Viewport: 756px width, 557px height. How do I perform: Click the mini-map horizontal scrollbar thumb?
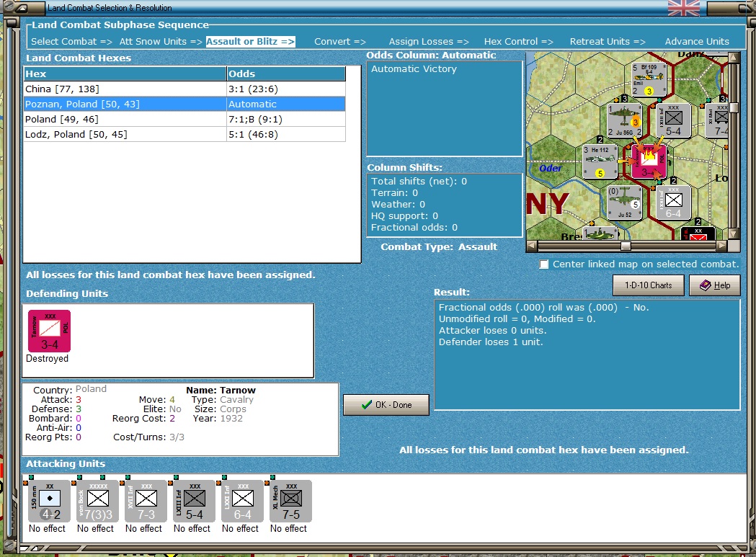[x=626, y=246]
